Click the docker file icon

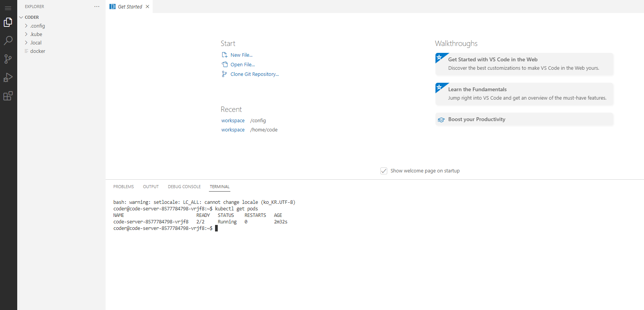[x=26, y=51]
